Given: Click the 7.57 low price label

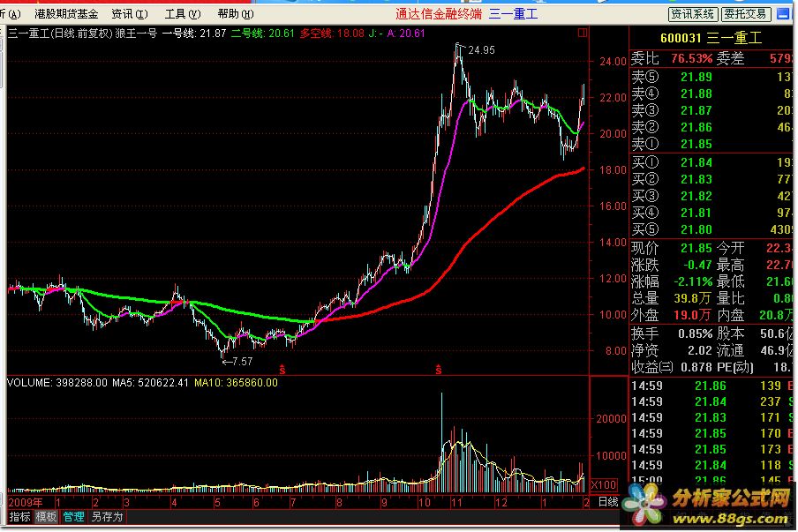Looking at the screenshot, I should 242,362.
